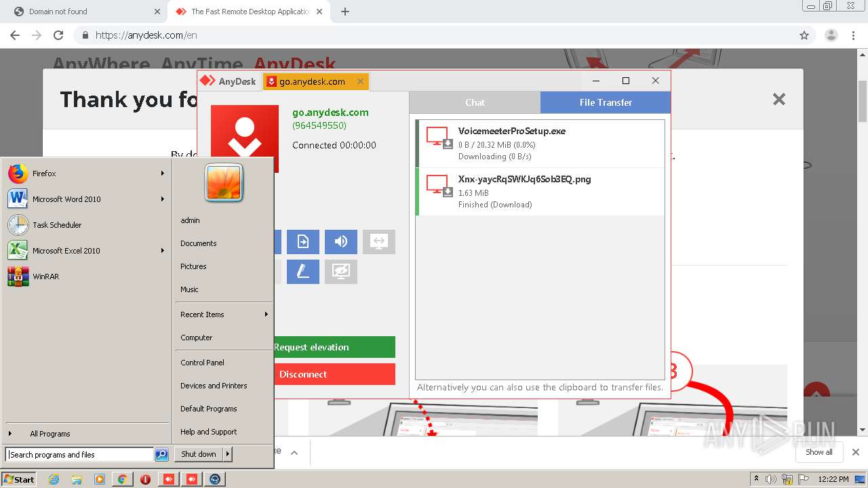Select Xnx-yaycRqSWKJq6Sob3EQ.png transfer entry
This screenshot has width=868, height=488.
coord(540,192)
